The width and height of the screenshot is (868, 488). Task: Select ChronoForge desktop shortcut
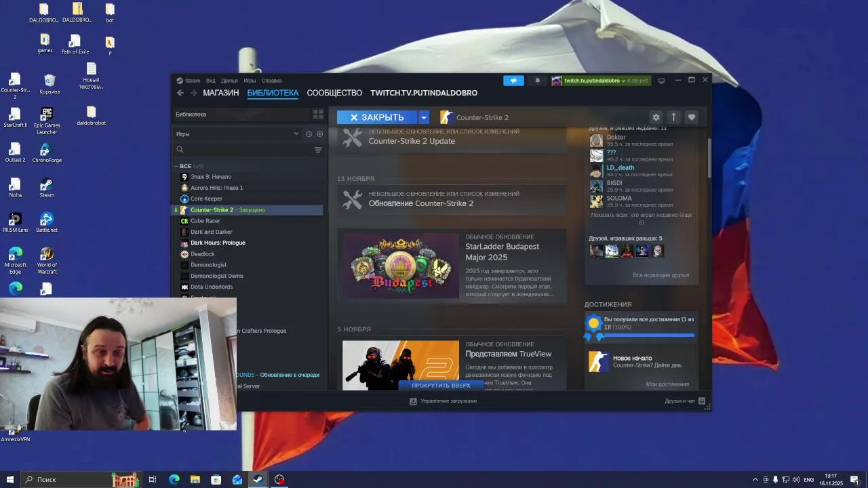coord(47,152)
